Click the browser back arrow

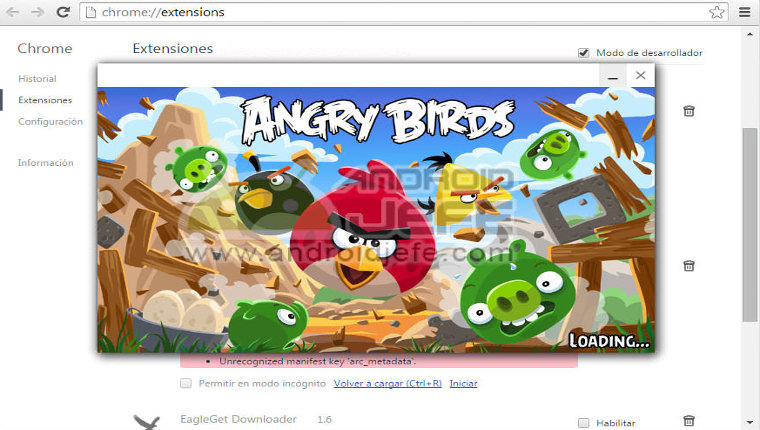[14, 13]
